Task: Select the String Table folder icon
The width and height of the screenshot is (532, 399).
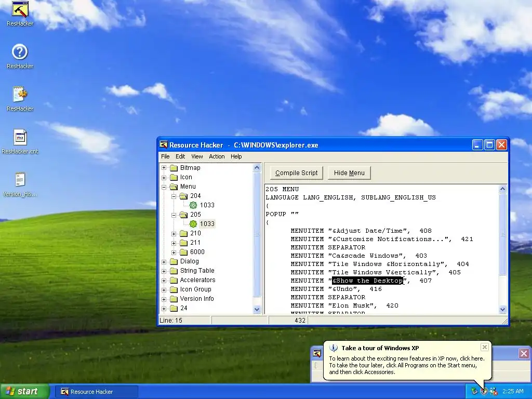Action: pyautogui.click(x=174, y=271)
